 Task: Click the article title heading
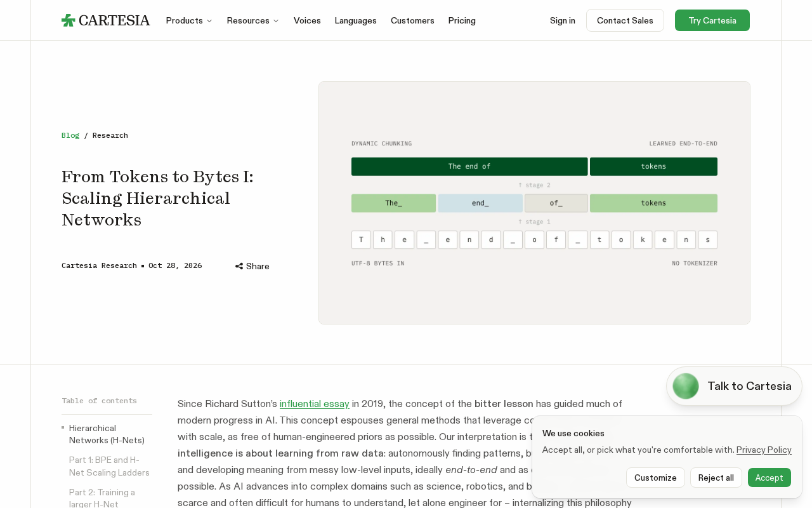point(157,198)
